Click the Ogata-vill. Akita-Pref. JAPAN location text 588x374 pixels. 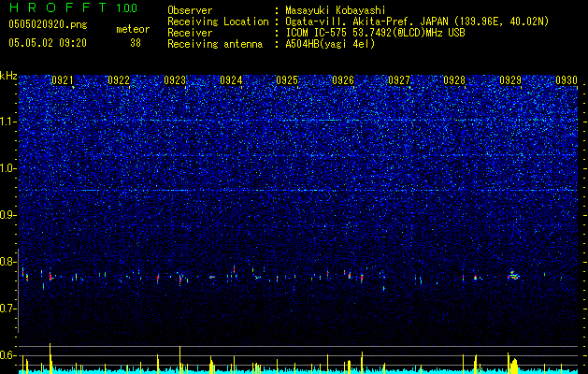(417, 22)
